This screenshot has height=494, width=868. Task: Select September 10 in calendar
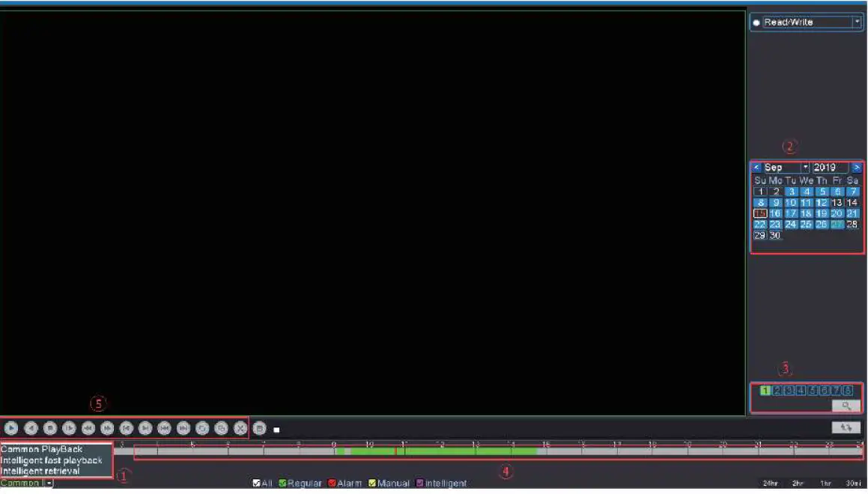click(791, 203)
